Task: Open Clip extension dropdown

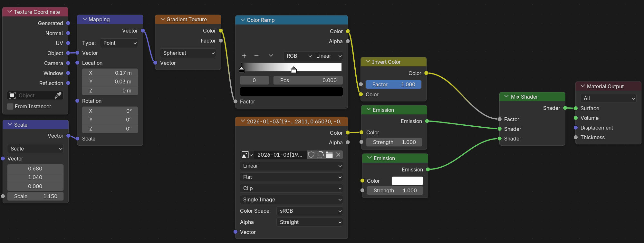Action: coord(291,188)
